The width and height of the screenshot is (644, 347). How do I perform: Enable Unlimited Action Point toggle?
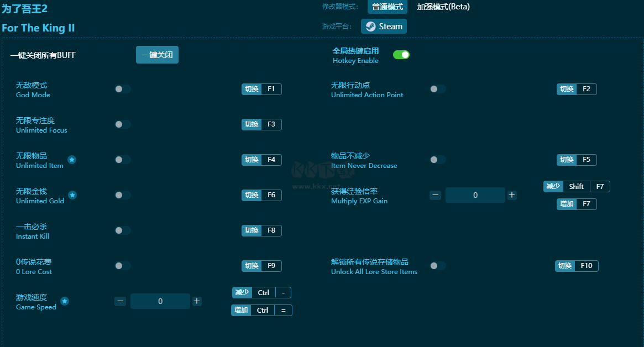pos(438,89)
